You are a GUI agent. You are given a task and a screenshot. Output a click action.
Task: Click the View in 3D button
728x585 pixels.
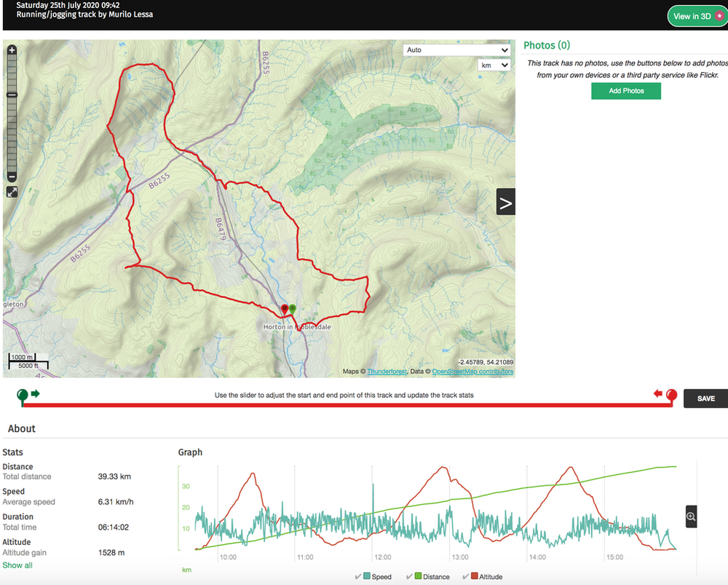tap(696, 15)
